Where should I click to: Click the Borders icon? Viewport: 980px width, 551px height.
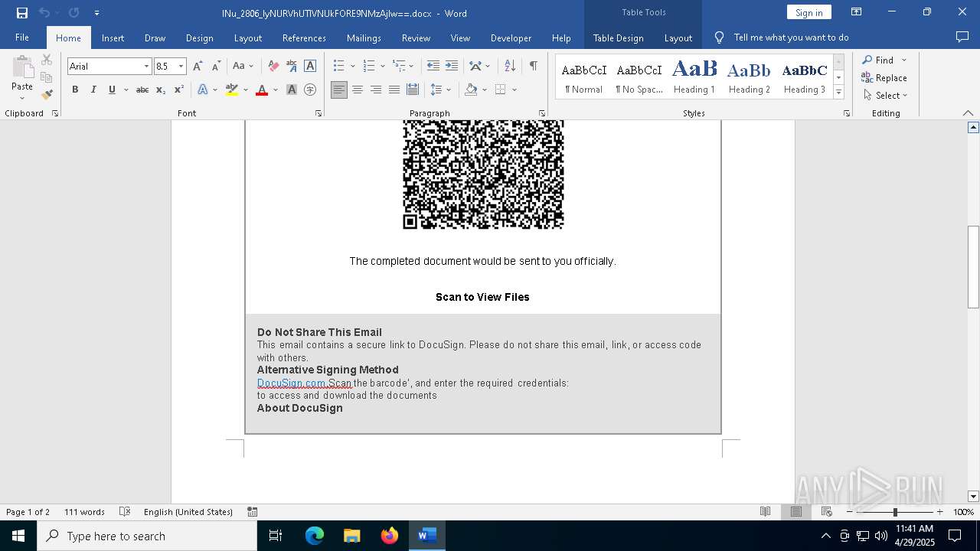501,90
